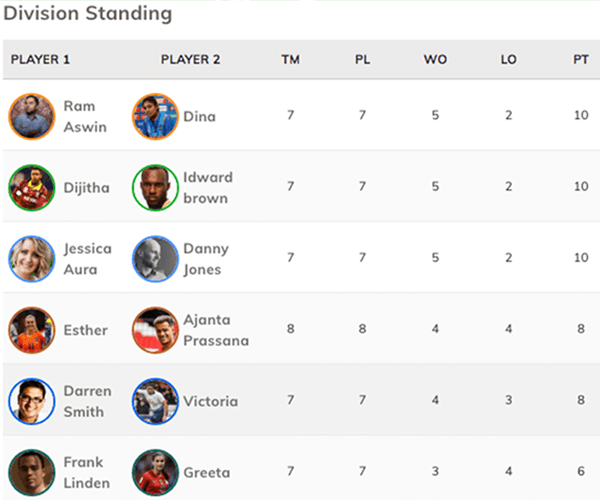Sort by the PT column header
Screen dimensions: 600x500
point(581,59)
